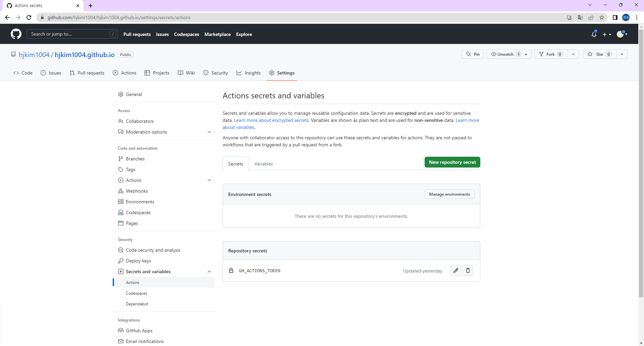Open the hjkim1004 owner link
This screenshot has height=346, width=644.
pos(34,55)
